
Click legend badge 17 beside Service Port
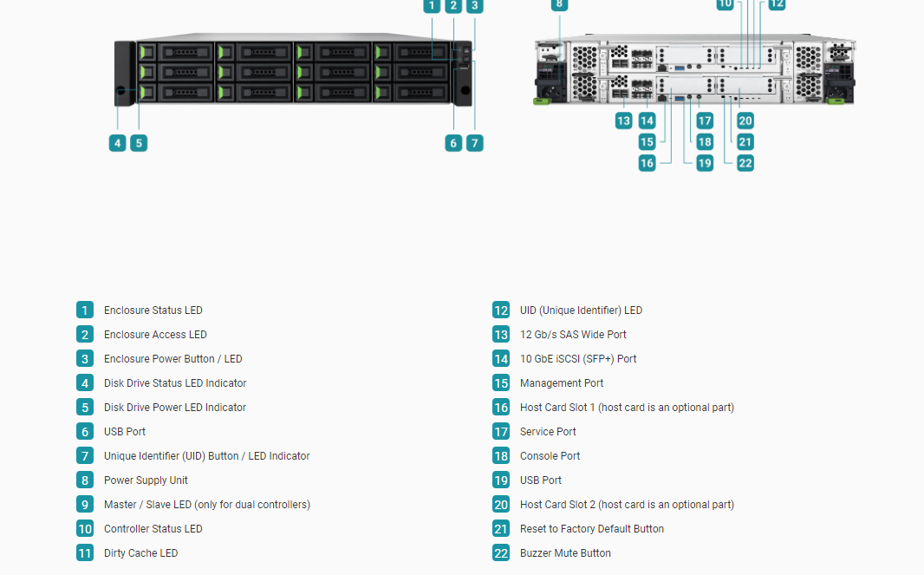[501, 432]
